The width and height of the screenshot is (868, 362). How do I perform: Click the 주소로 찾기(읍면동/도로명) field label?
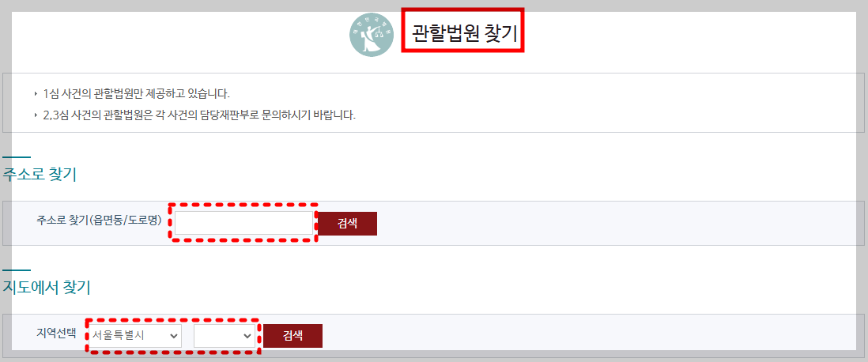pos(99,221)
